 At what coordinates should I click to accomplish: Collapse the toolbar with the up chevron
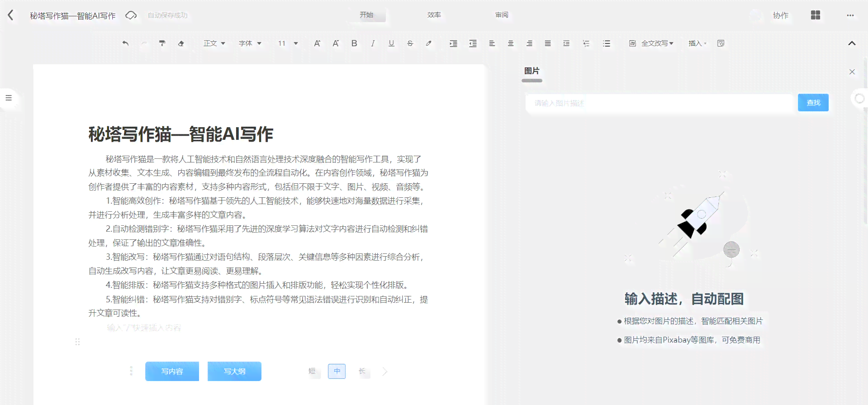click(x=852, y=43)
